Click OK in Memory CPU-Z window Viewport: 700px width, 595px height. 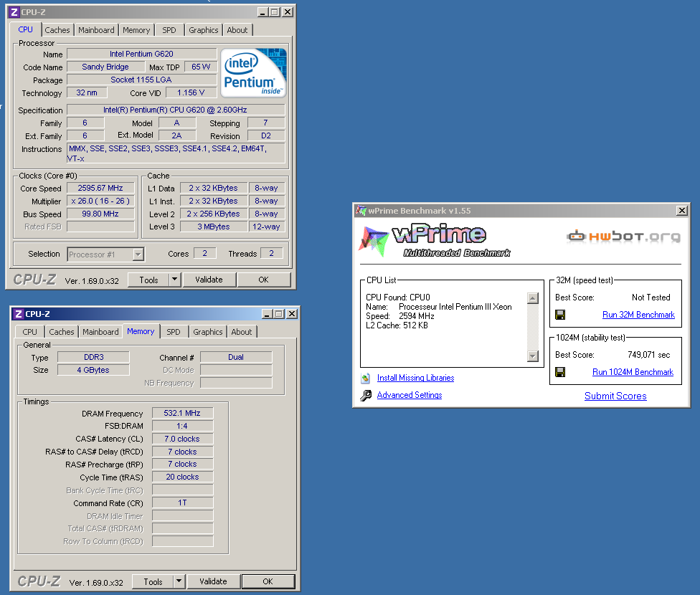click(x=268, y=581)
